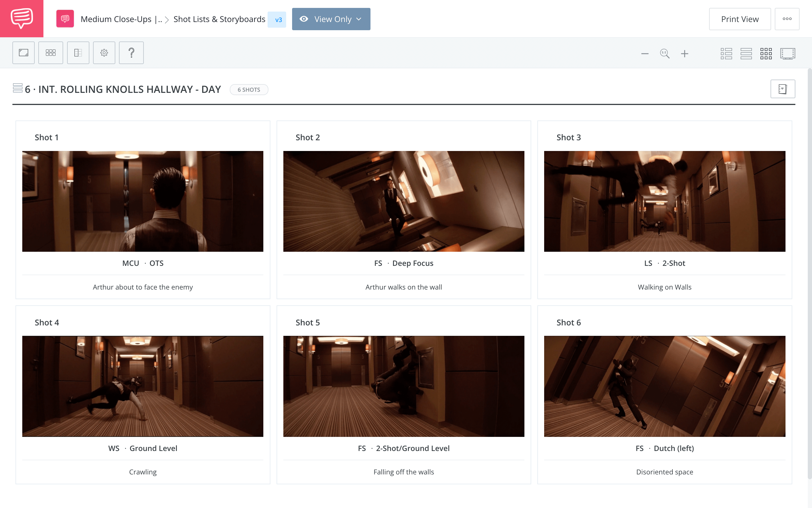
Task: Open the View Only dropdown
Action: coord(331,19)
